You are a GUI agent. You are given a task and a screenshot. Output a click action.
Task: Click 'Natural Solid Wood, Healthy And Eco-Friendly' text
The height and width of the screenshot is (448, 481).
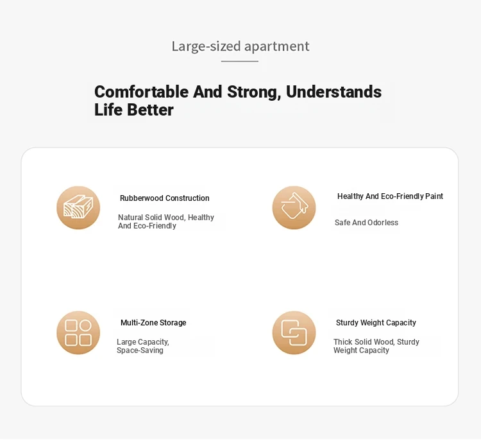166,221
